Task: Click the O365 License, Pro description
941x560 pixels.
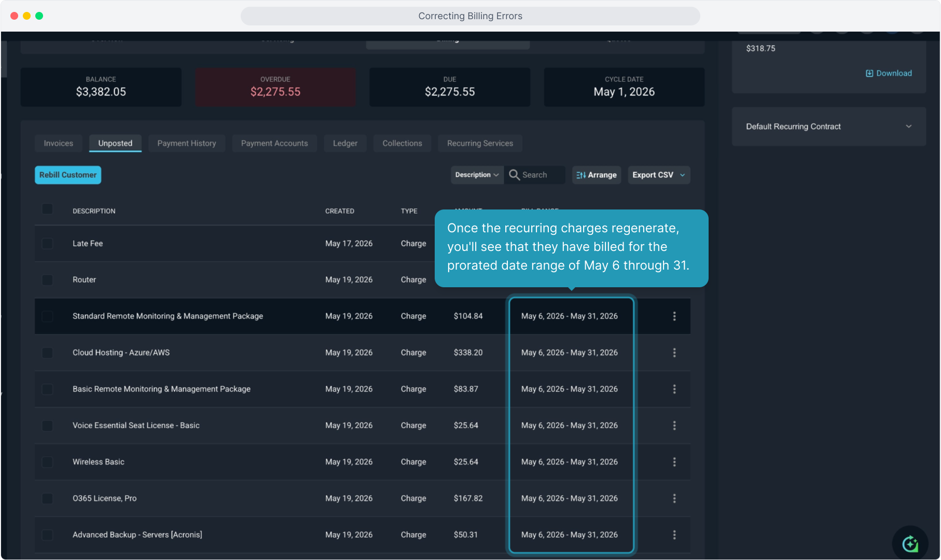Action: pos(105,498)
